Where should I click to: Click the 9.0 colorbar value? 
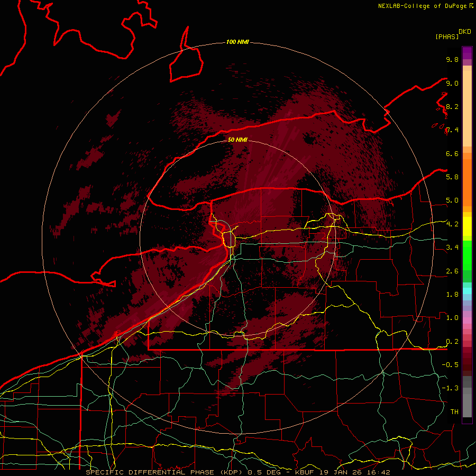tap(452, 83)
